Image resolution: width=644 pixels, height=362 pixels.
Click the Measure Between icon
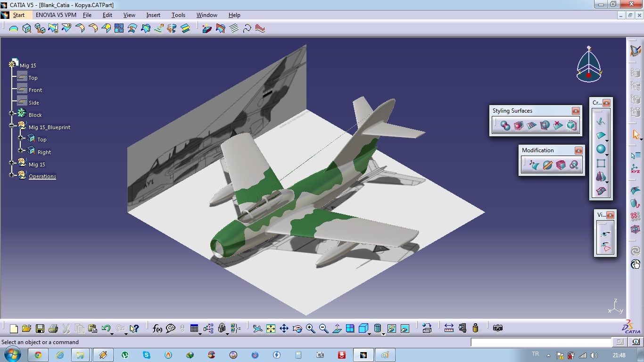click(449, 328)
